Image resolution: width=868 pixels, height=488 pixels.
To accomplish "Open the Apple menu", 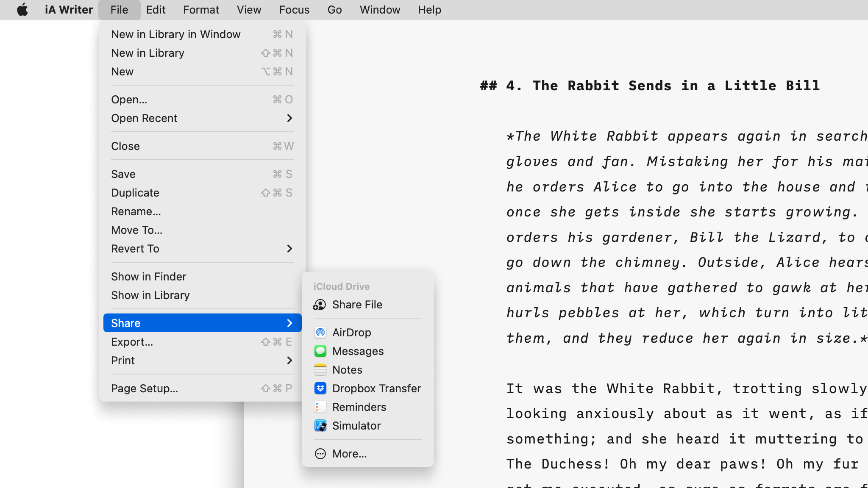I will click(x=22, y=10).
